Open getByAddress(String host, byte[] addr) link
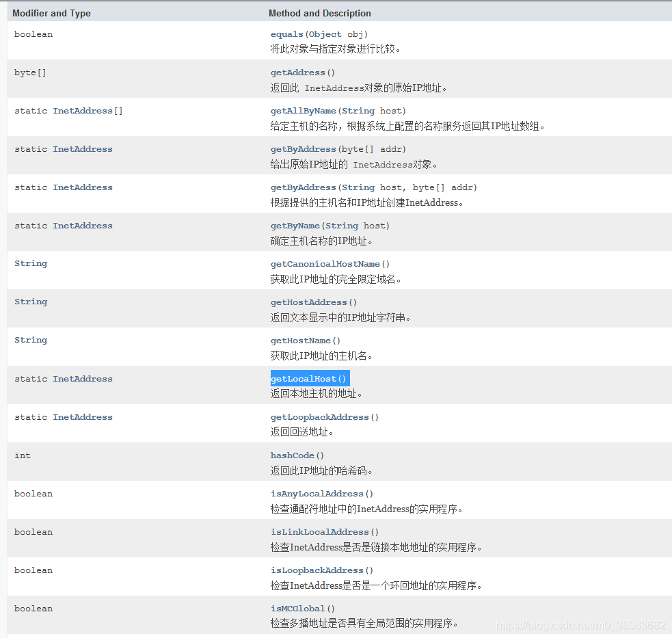This screenshot has width=672, height=638. coord(303,187)
